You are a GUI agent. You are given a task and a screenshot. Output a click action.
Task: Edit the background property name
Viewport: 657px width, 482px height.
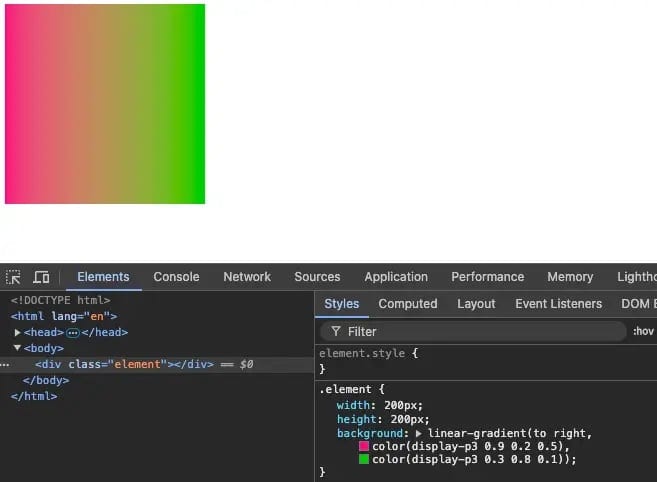[370, 433]
